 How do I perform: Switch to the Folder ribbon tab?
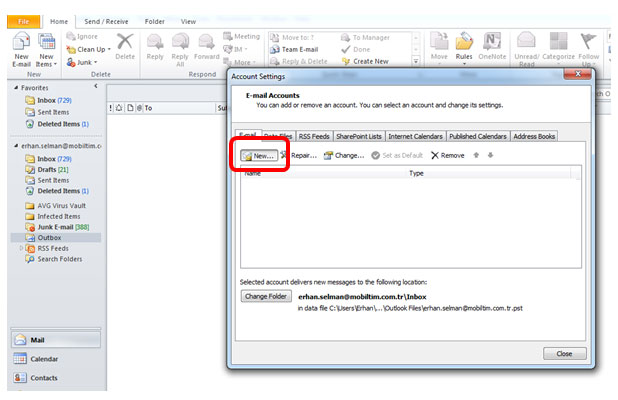click(x=154, y=22)
